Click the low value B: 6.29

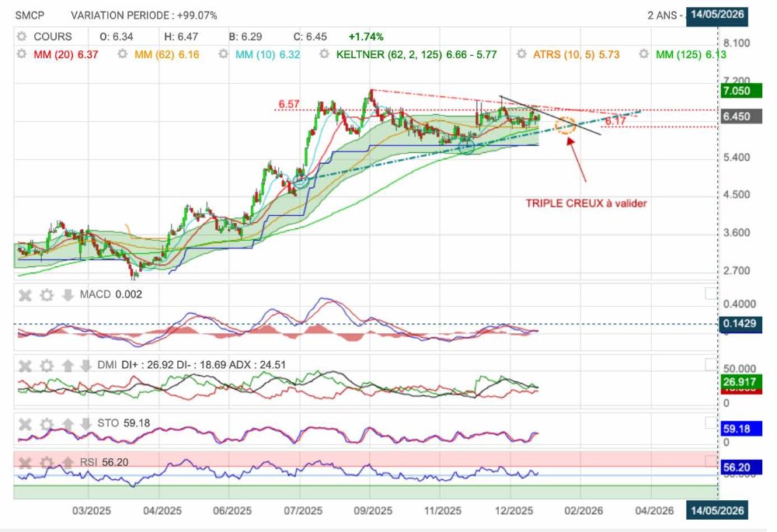click(246, 37)
